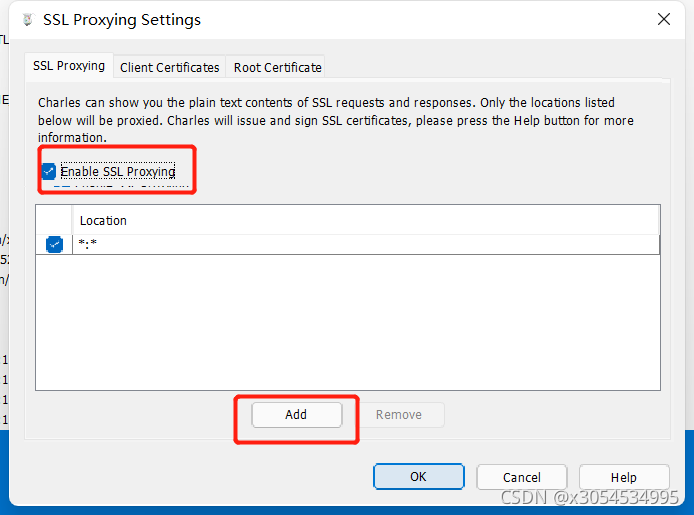
Task: Click the Add button
Action: click(297, 415)
